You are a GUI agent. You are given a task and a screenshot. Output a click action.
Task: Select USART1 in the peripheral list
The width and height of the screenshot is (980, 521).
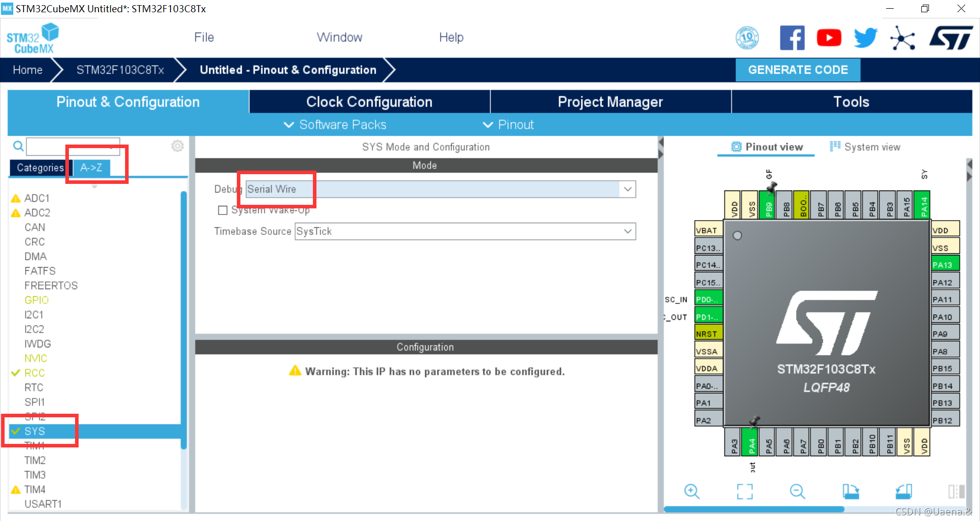tap(43, 504)
